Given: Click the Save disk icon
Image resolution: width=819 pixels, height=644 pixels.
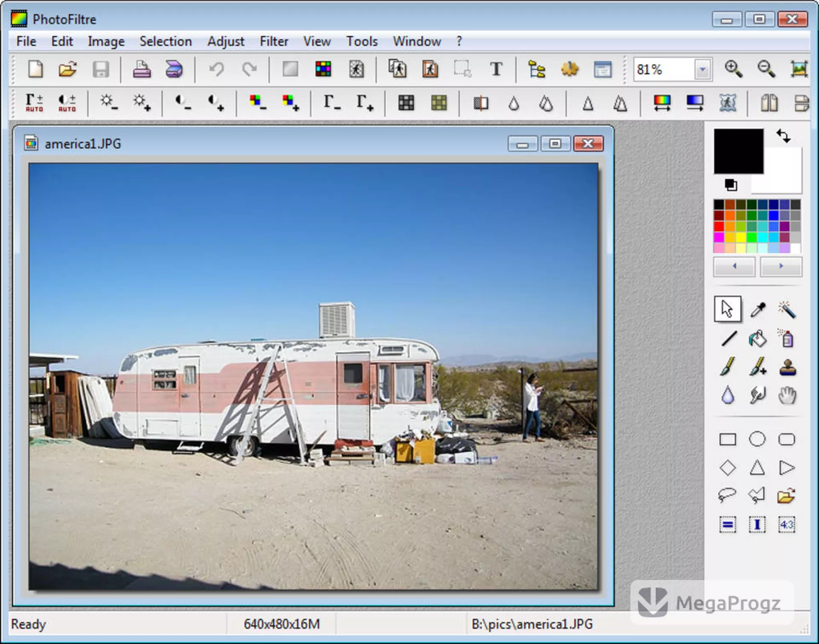Looking at the screenshot, I should [x=101, y=69].
